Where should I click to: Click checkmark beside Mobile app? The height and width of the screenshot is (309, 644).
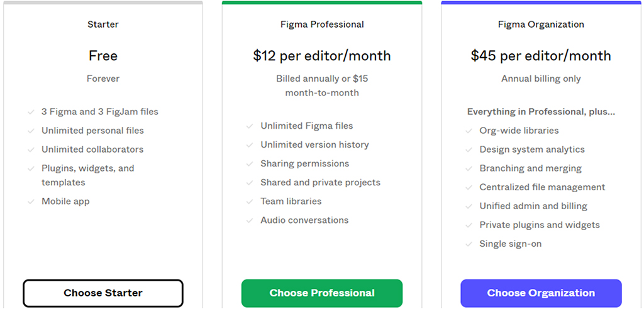click(x=31, y=202)
